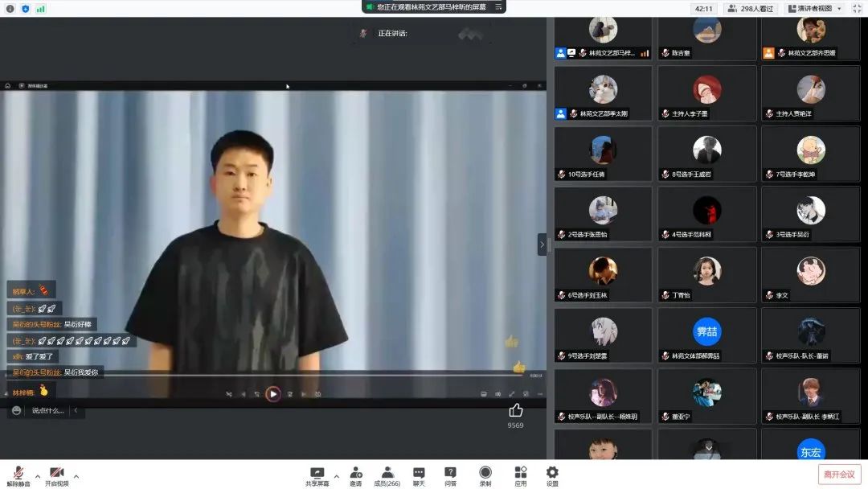Select the 9号选手 participant tile
Viewport: 868px width, 489px height.
tap(603, 335)
